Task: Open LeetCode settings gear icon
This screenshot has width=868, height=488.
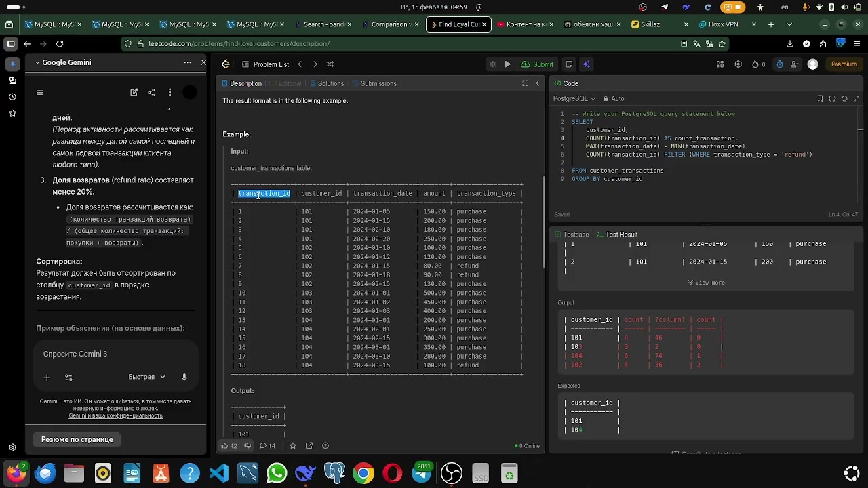Action: tap(738, 64)
